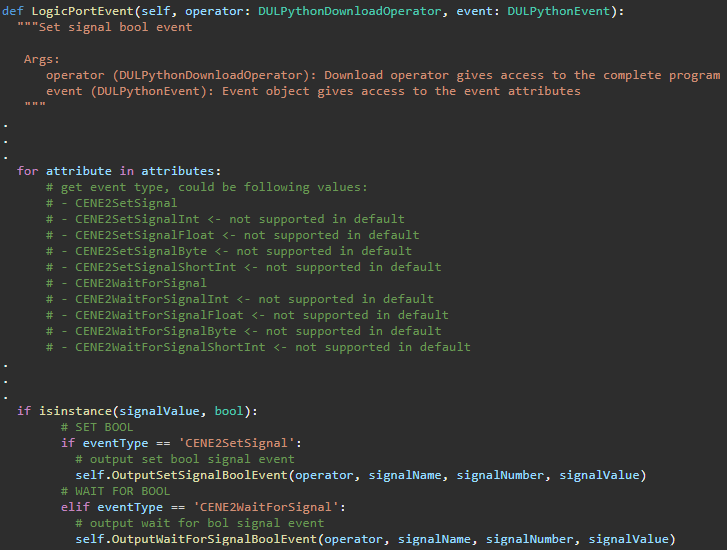
Task: Click the CENE2WaitForSignalFloat comment line
Action: 247,315
